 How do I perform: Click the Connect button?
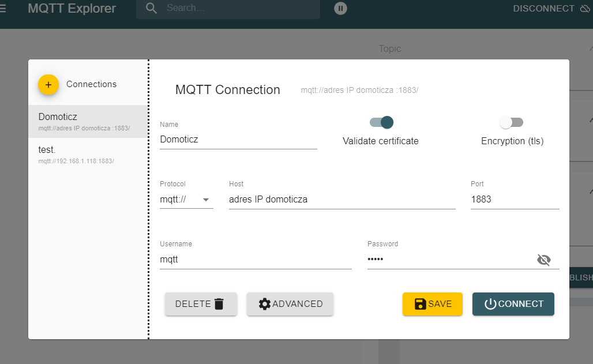click(513, 304)
